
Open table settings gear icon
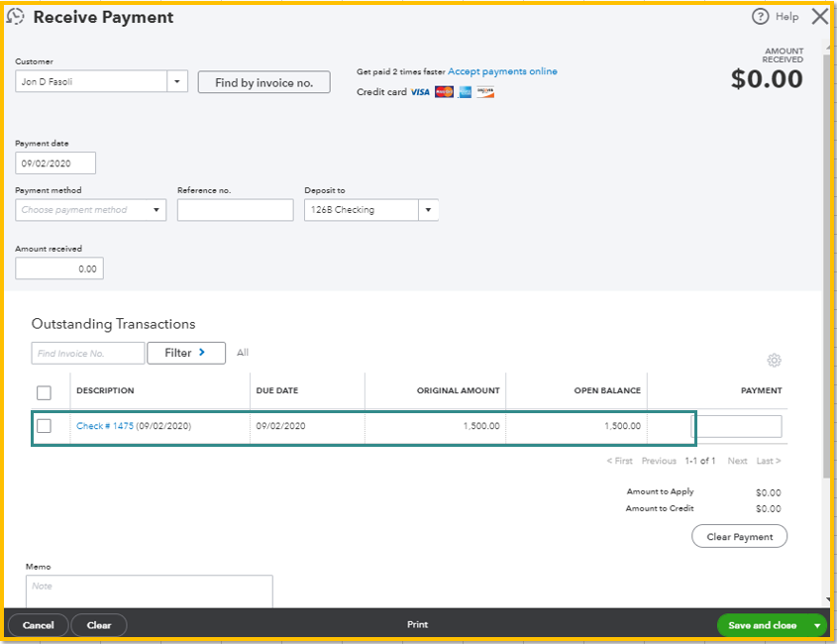click(x=774, y=361)
